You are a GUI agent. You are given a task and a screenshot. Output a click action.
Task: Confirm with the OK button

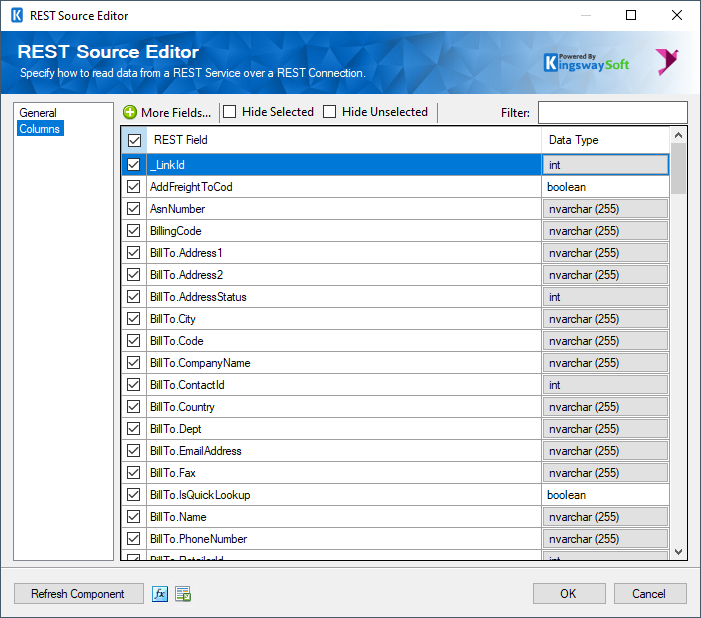point(569,593)
